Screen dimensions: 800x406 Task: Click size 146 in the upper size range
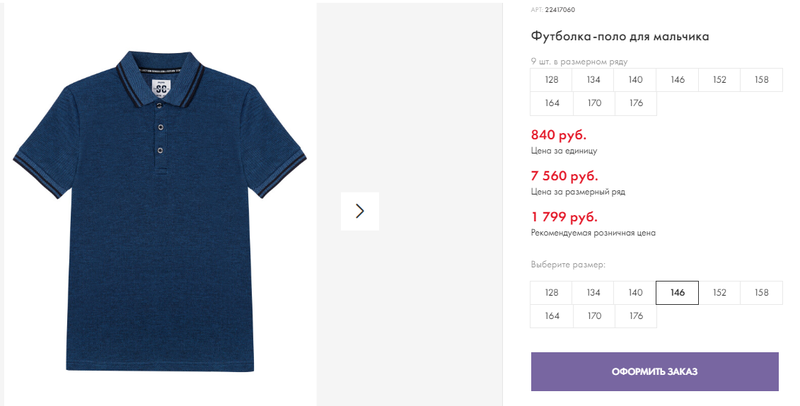(x=677, y=80)
